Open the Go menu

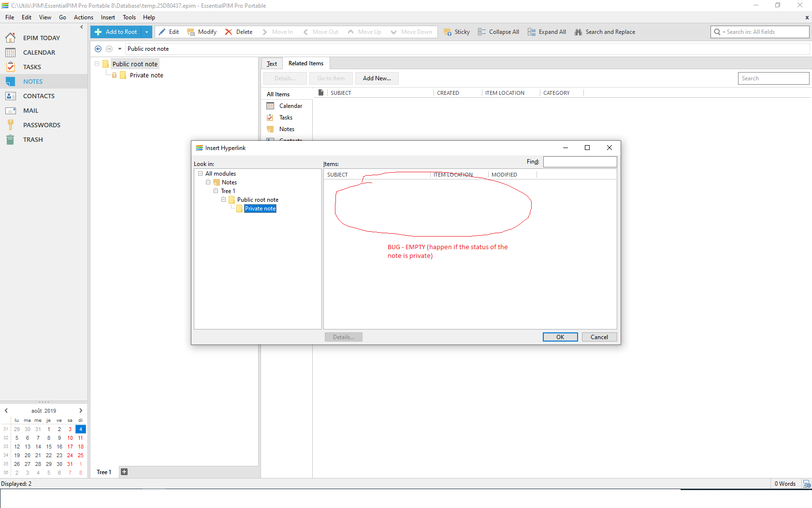[x=62, y=17]
